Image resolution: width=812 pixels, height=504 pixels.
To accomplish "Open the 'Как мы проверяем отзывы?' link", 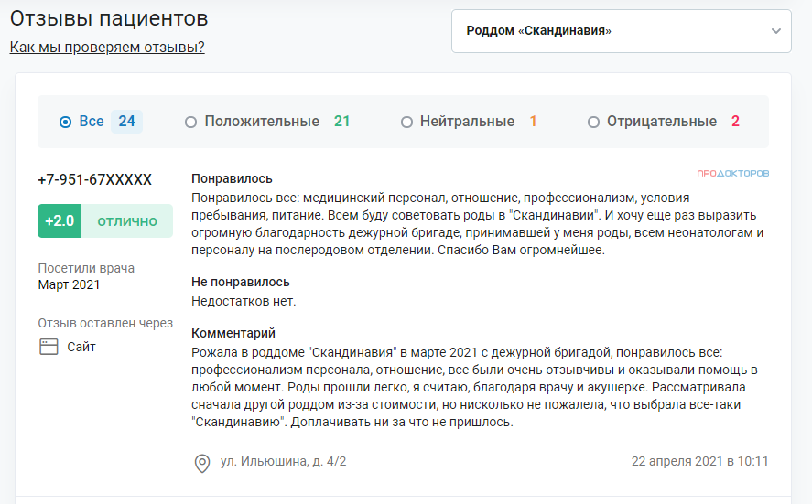I will [107, 47].
